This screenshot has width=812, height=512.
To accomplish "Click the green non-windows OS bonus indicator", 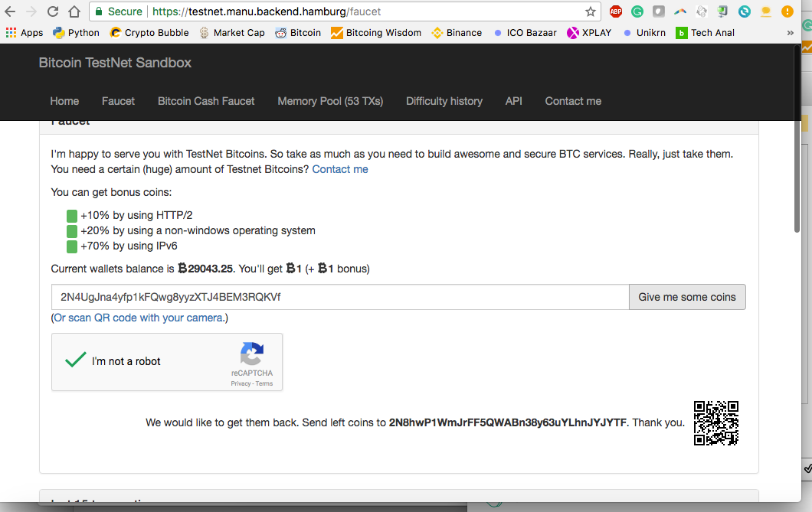I will coord(72,230).
